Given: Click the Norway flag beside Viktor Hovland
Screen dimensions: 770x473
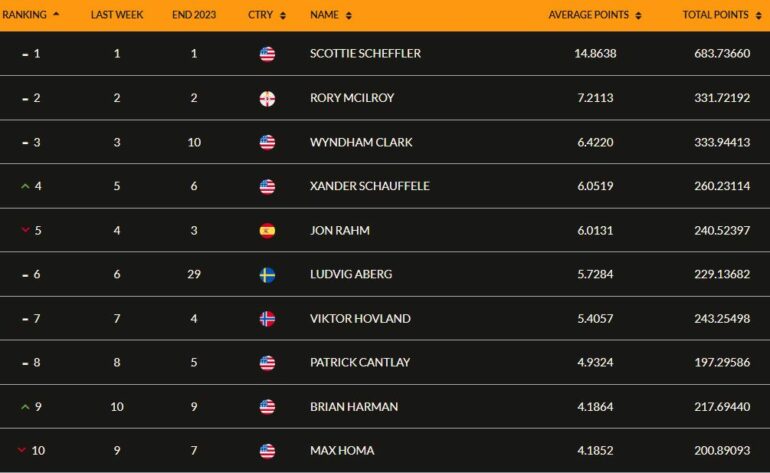Looking at the screenshot, I should [x=267, y=319].
